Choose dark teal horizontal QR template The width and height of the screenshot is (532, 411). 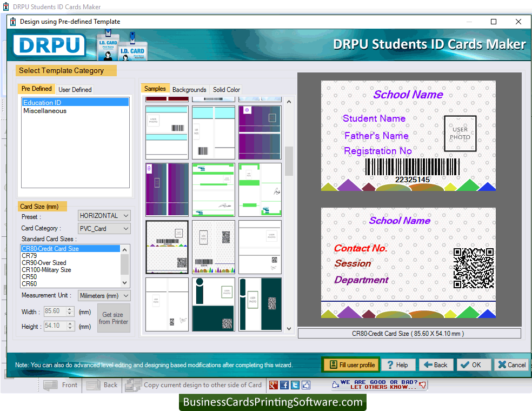(x=214, y=304)
